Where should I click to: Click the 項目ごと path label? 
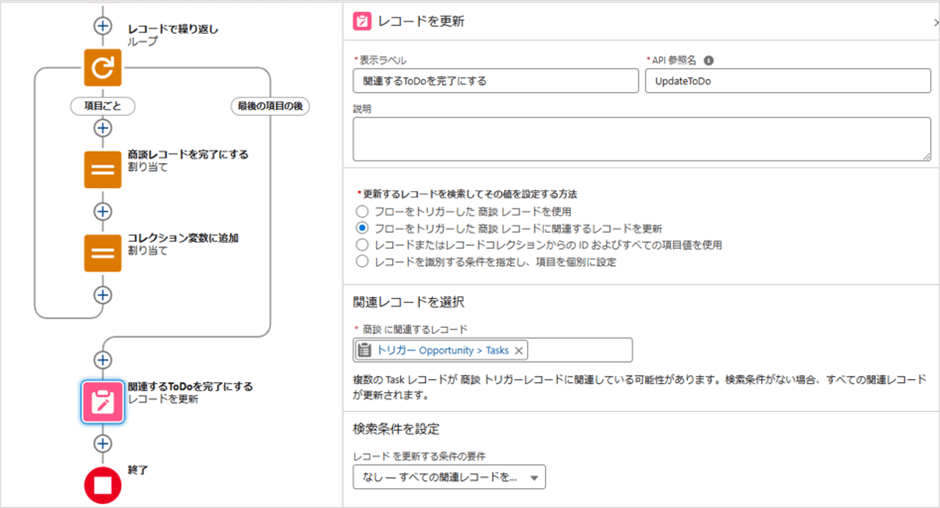click(103, 106)
